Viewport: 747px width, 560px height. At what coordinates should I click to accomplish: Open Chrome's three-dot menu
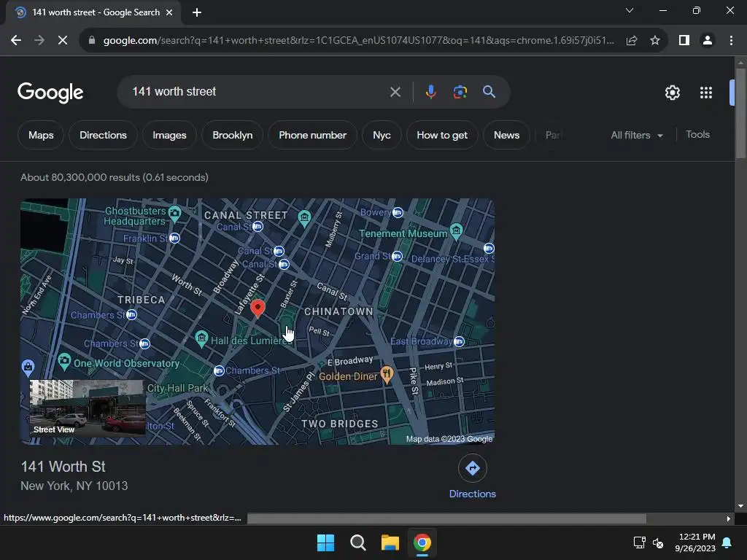pyautogui.click(x=731, y=41)
